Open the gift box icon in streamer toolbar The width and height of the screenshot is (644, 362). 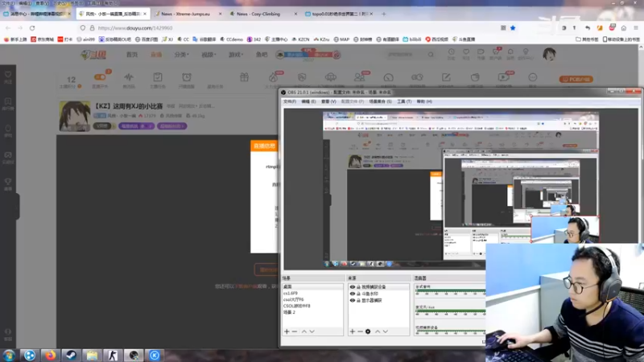pos(245,77)
